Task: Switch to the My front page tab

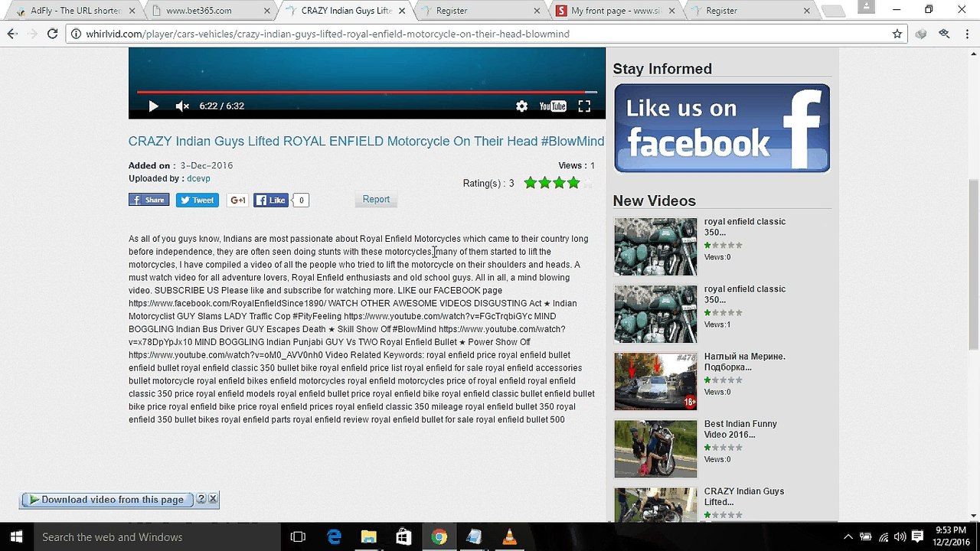Action: pyautogui.click(x=616, y=11)
